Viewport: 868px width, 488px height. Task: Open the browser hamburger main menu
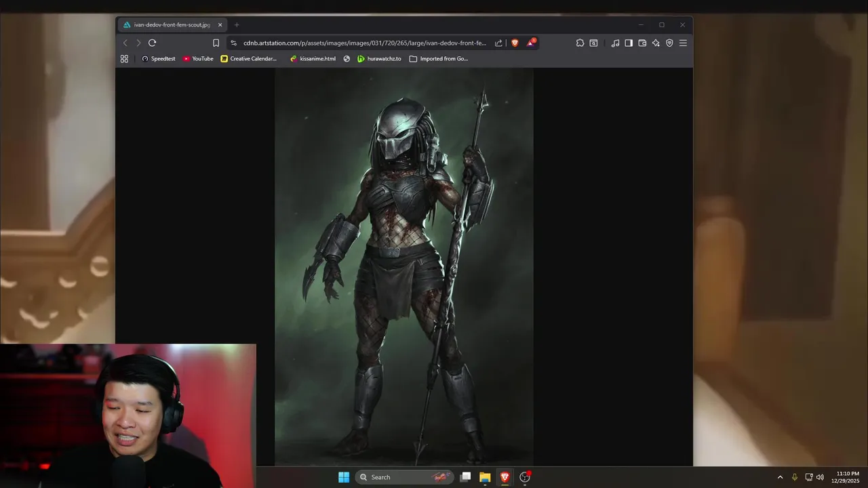[683, 43]
